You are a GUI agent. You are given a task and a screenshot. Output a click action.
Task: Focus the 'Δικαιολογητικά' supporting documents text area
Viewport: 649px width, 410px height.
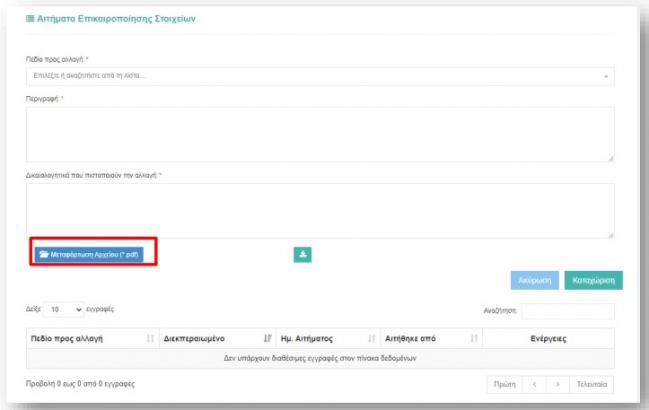(x=320, y=210)
